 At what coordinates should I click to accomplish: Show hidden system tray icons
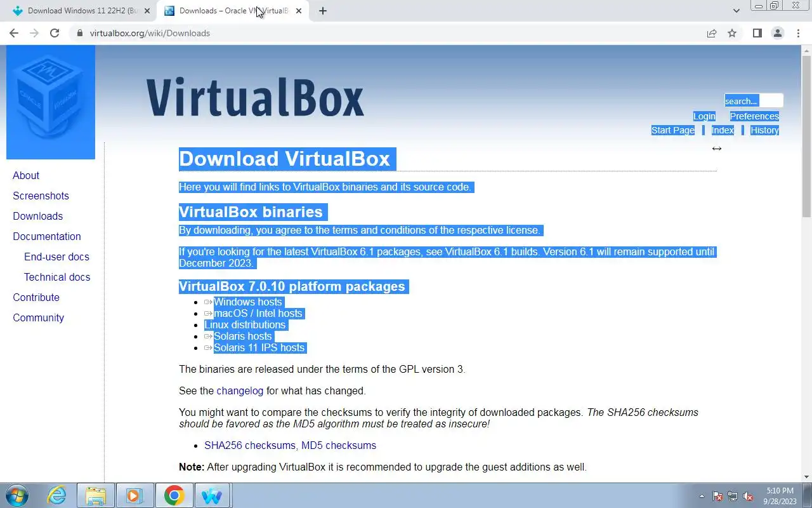pos(702,496)
